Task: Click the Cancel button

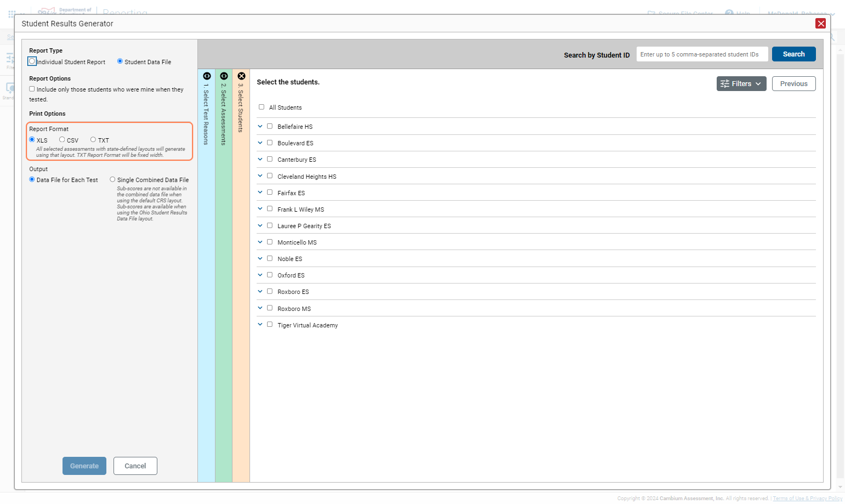Action: [135, 466]
